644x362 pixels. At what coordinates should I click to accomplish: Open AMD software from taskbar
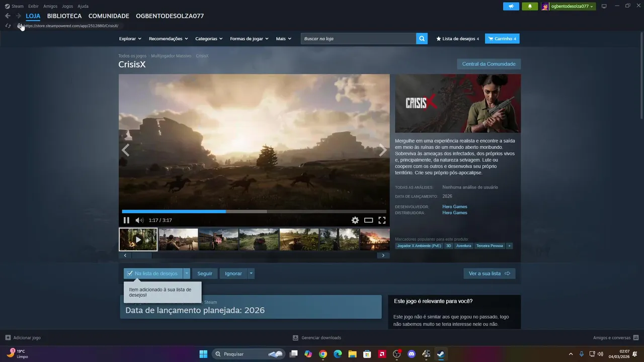tap(382, 354)
